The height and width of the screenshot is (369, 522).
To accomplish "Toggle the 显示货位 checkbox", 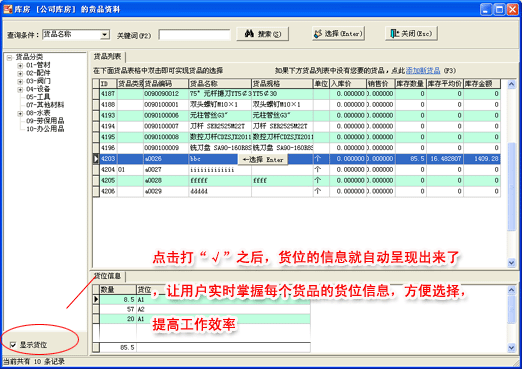I will coord(13,345).
